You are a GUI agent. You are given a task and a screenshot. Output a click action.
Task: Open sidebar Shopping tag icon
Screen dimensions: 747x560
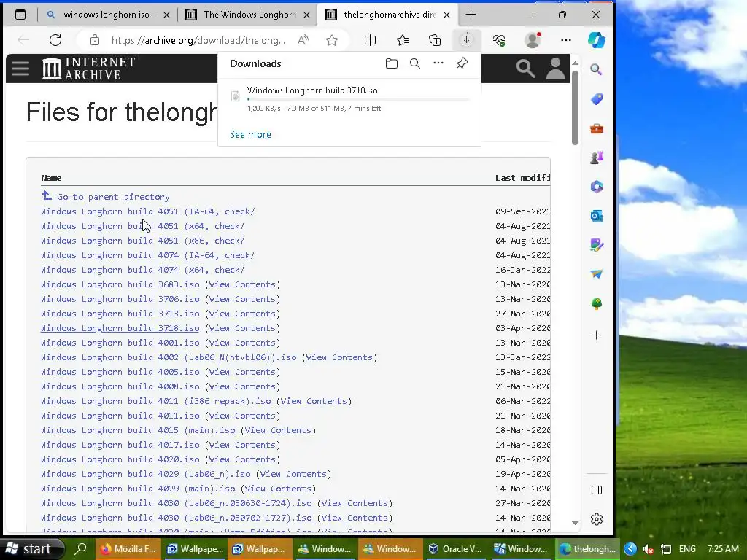597,99
